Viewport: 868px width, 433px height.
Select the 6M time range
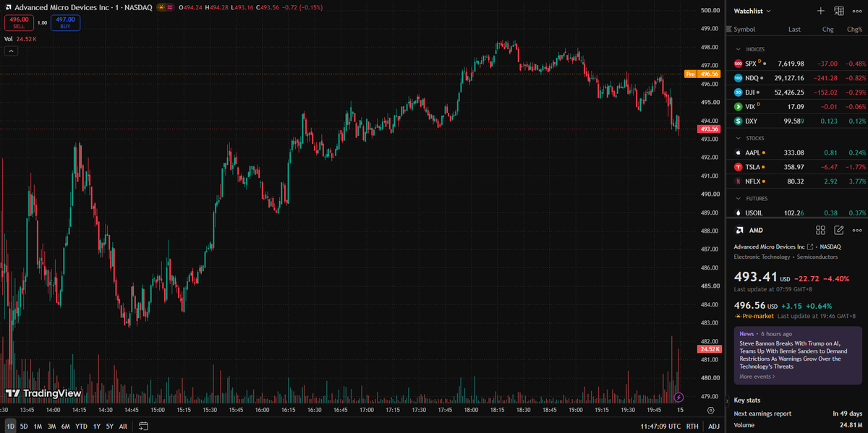66,426
